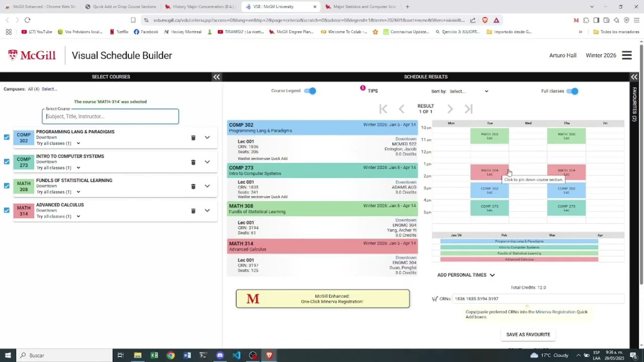The image size is (644, 362).
Task: Click the campuses Select link
Action: [49, 89]
